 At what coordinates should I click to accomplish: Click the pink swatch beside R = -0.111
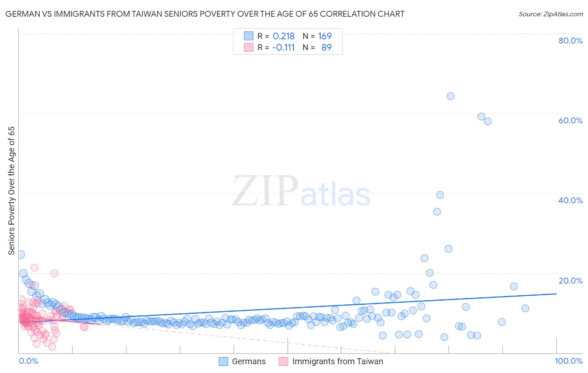click(x=249, y=47)
